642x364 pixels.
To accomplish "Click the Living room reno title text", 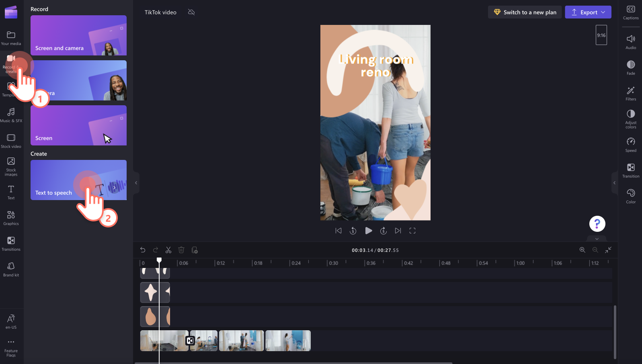I will click(376, 65).
